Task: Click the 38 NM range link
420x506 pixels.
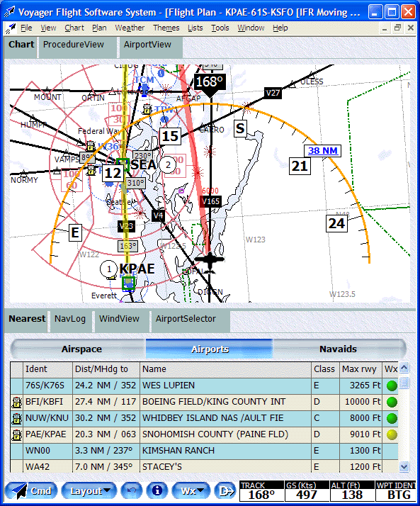Action: pos(322,151)
